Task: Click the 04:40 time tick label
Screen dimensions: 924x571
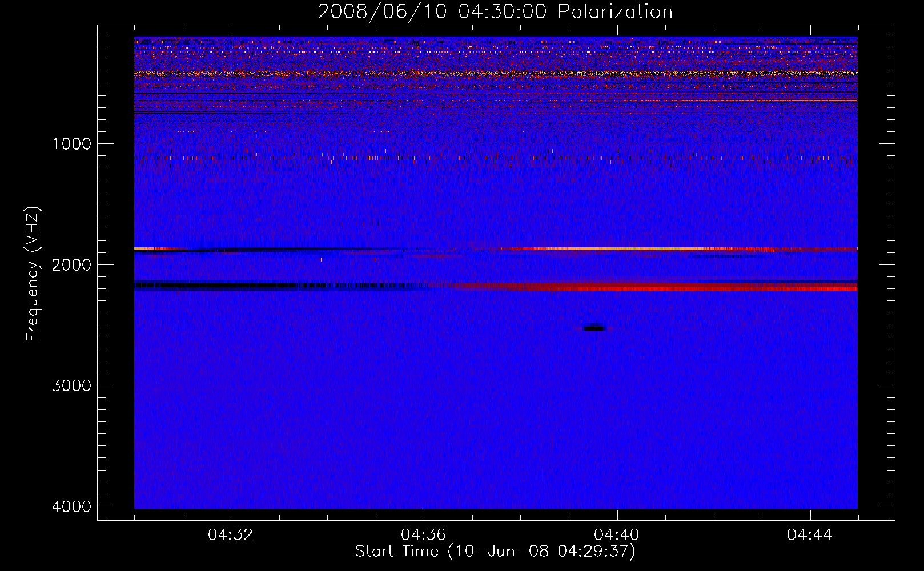Action: tap(617, 535)
